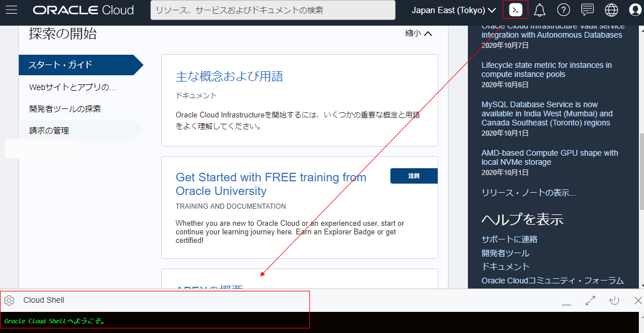Select the スタート・ガイド tab
The width and height of the screenshot is (644, 333).
coord(81,65)
